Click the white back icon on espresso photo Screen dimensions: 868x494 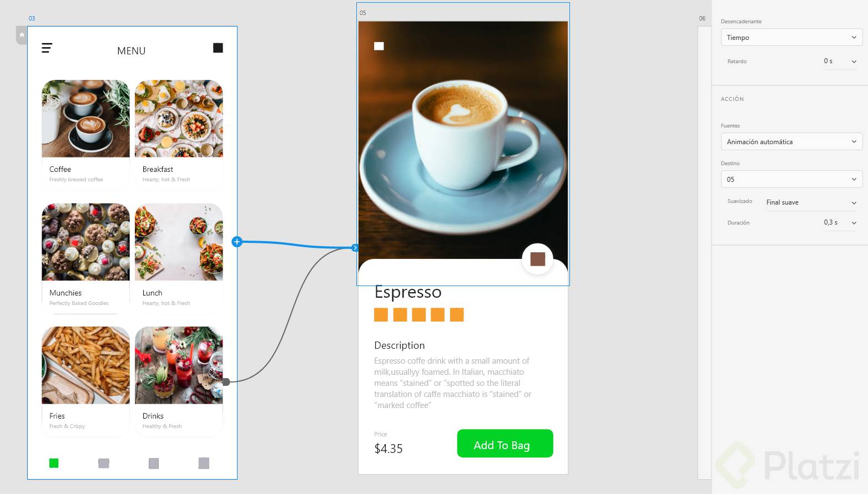click(x=379, y=46)
